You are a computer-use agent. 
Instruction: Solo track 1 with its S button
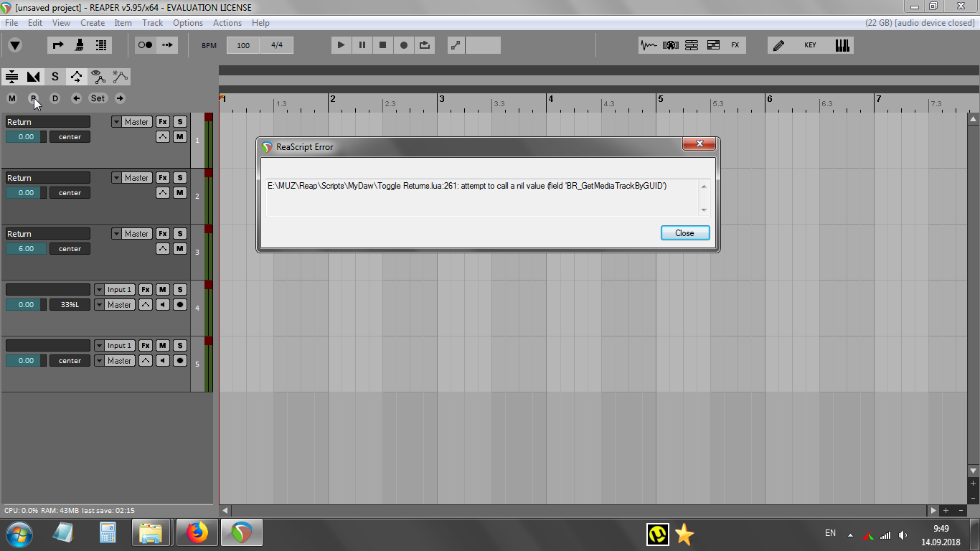pyautogui.click(x=180, y=122)
